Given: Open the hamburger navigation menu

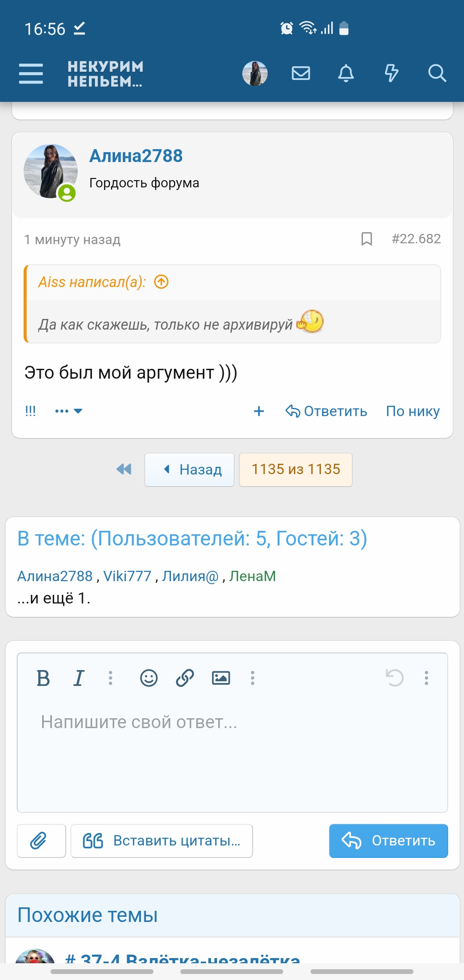Looking at the screenshot, I should coord(31,73).
